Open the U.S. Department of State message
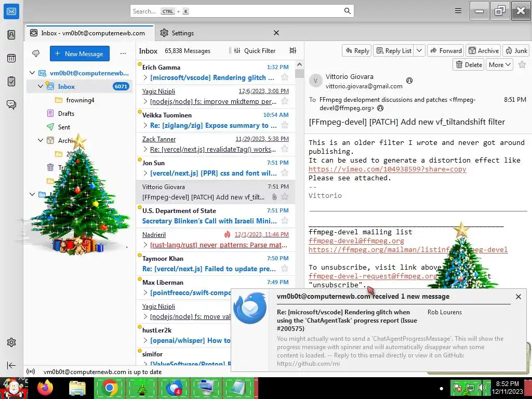532x399 pixels. [216, 216]
